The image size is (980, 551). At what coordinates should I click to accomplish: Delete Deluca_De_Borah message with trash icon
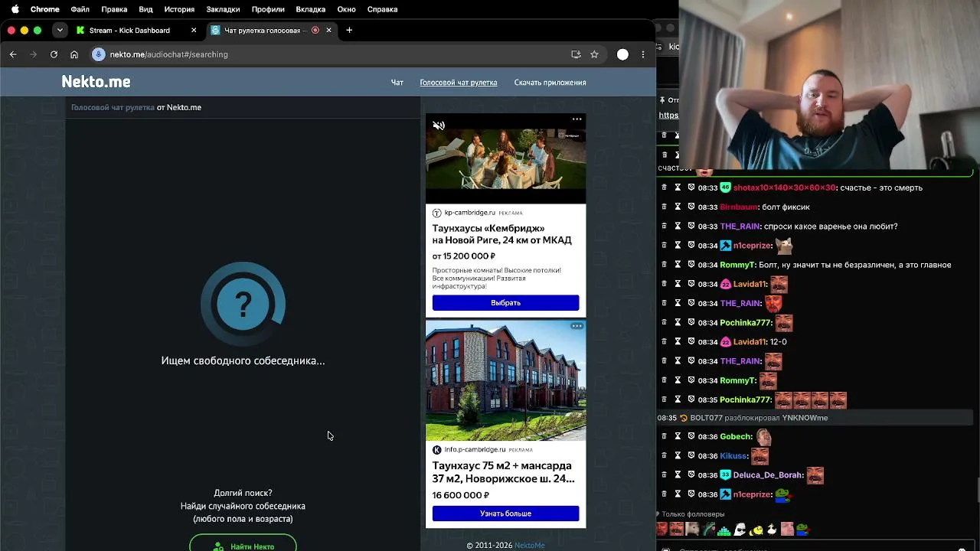point(664,475)
